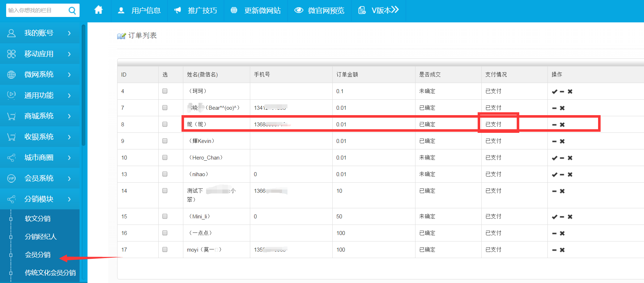The image size is (644, 283).
Task: Click the home icon in top bar
Action: pyautogui.click(x=98, y=10)
